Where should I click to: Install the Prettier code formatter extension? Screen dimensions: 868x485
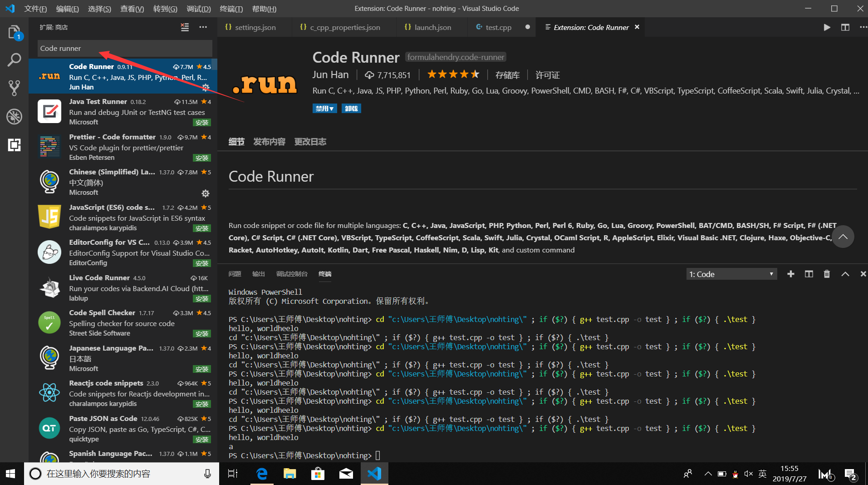(202, 158)
